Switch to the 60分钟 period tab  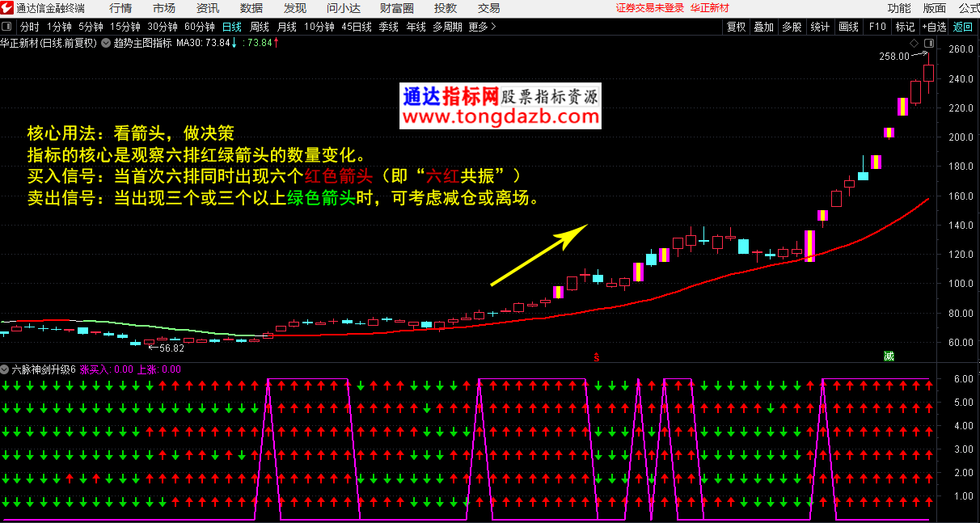tap(200, 27)
